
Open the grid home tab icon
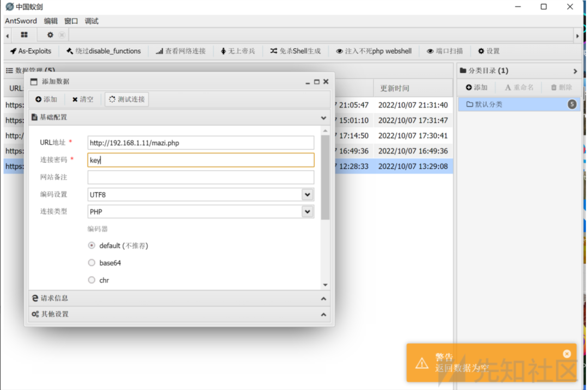pyautogui.click(x=24, y=35)
